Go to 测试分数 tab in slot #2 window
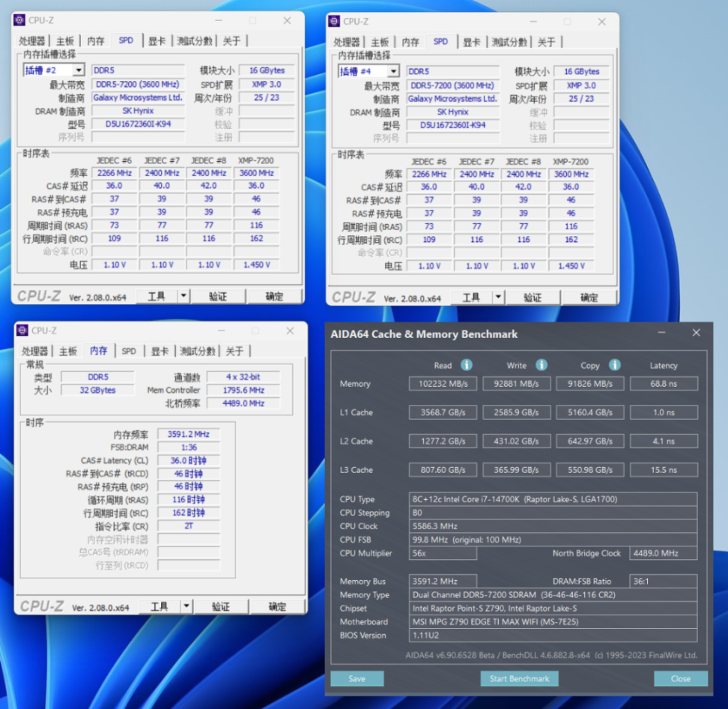Image resolution: width=728 pixels, height=709 pixels. point(195,41)
